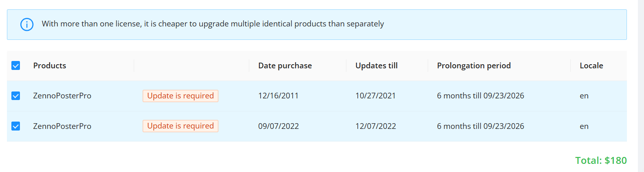Click the second row's Update is required badge
This screenshot has width=644, height=172.
click(x=181, y=126)
